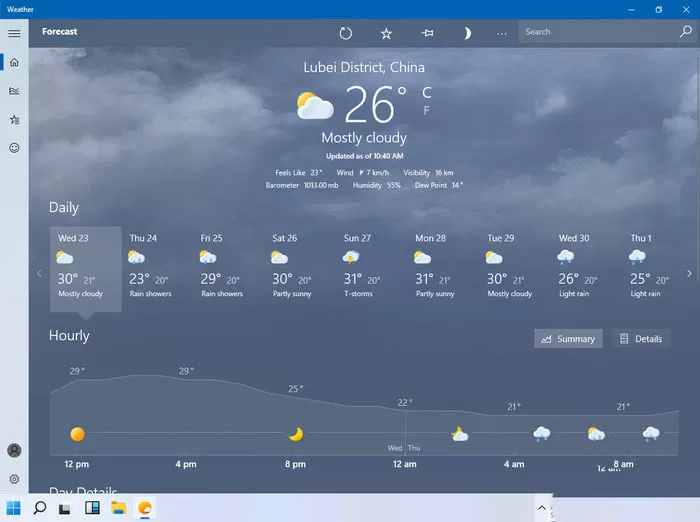The image size is (700, 522).
Task: Go to the Forecast home icon
Action: 14,62
